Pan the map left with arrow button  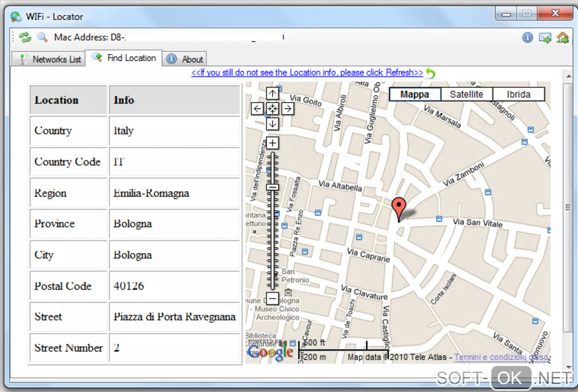(x=257, y=108)
